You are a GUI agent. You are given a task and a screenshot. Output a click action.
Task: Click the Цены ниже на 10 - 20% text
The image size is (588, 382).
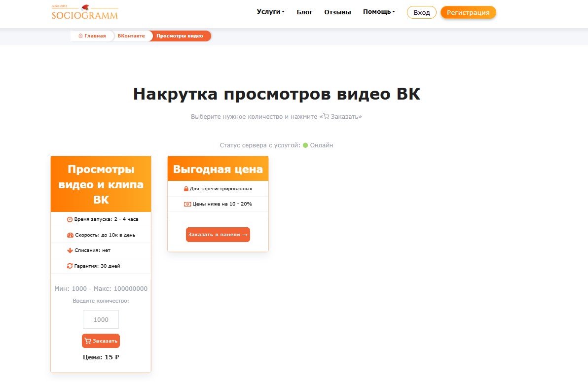pyautogui.click(x=222, y=204)
